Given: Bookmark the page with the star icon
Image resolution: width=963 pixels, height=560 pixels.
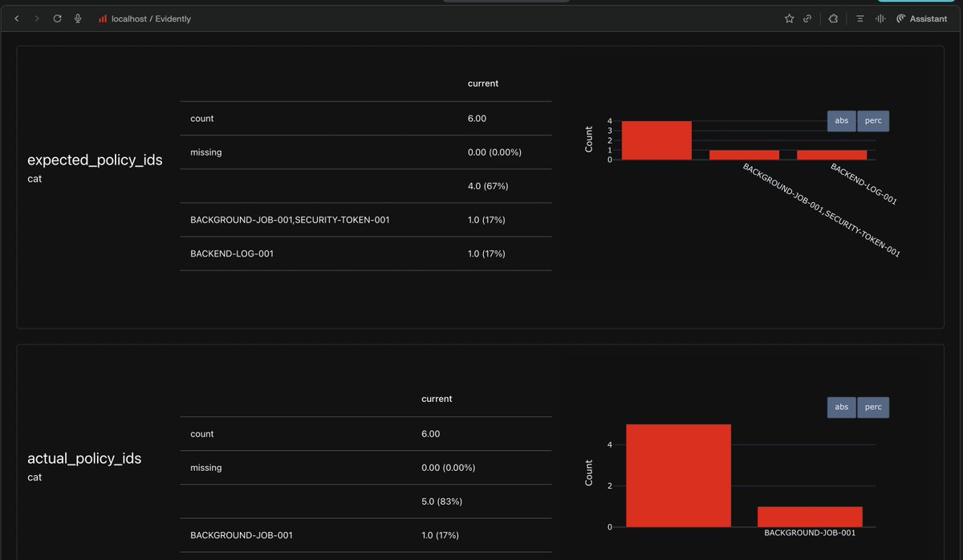Looking at the screenshot, I should click(x=789, y=18).
